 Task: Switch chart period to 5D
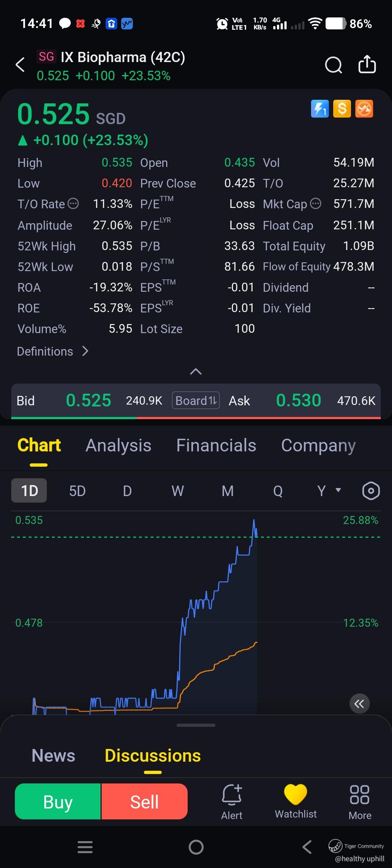77,491
